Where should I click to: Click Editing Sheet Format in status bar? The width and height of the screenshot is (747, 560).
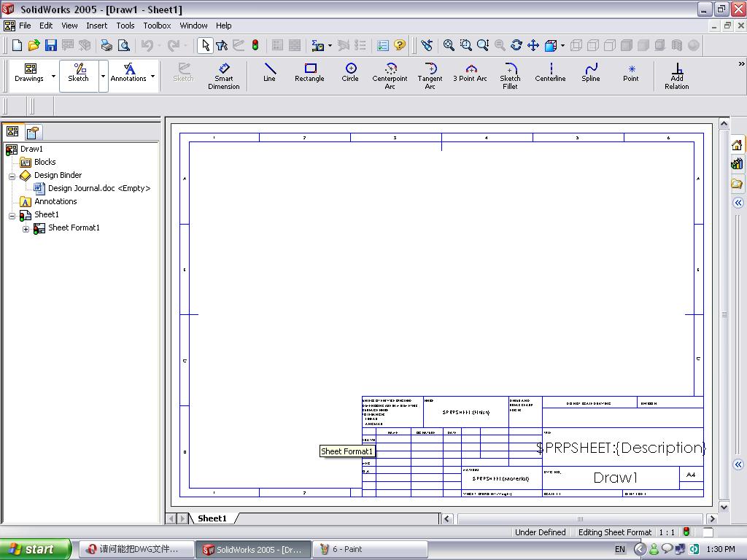614,532
